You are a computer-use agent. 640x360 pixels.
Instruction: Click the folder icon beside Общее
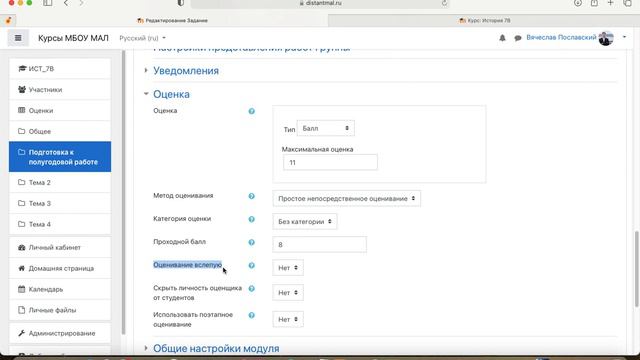click(22, 131)
